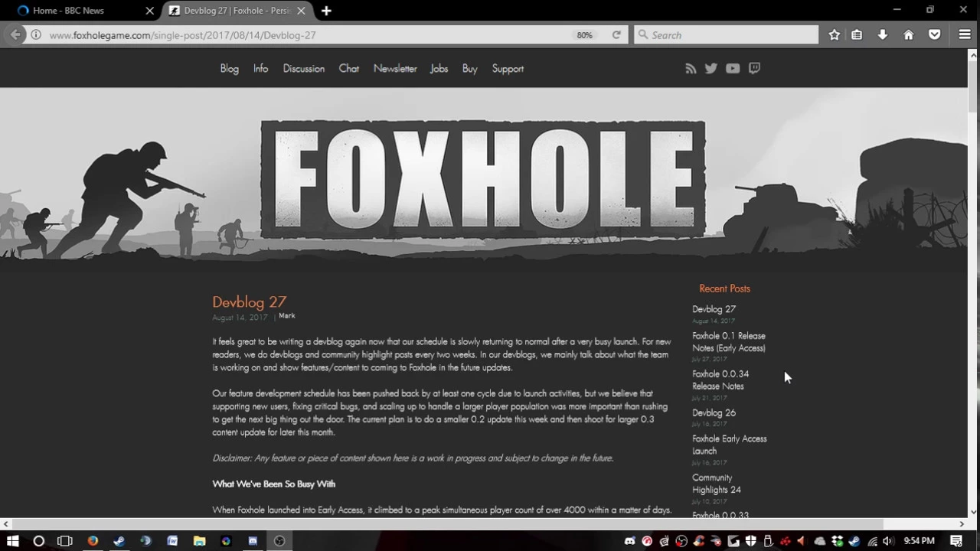Open Community Highlights 24 post
The width and height of the screenshot is (980, 551).
[717, 484]
